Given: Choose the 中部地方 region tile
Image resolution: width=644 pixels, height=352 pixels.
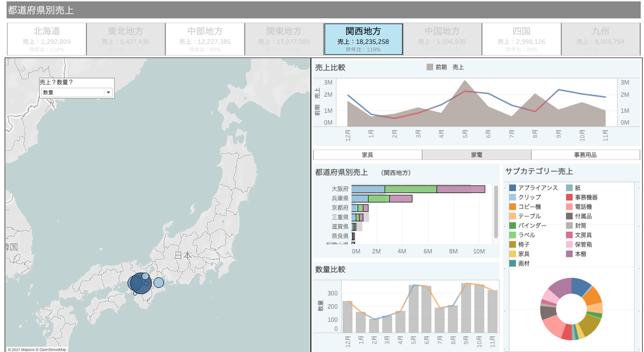Looking at the screenshot, I should click(x=205, y=39).
